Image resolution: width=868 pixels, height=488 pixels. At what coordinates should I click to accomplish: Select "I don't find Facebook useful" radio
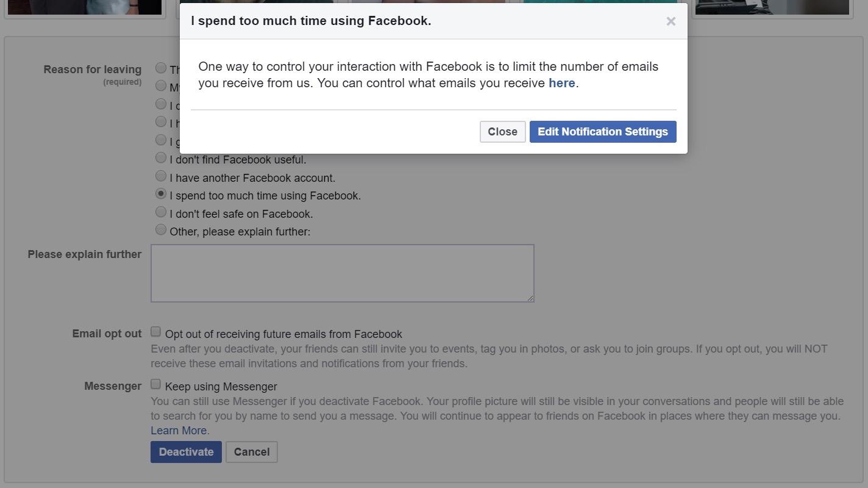coord(161,158)
